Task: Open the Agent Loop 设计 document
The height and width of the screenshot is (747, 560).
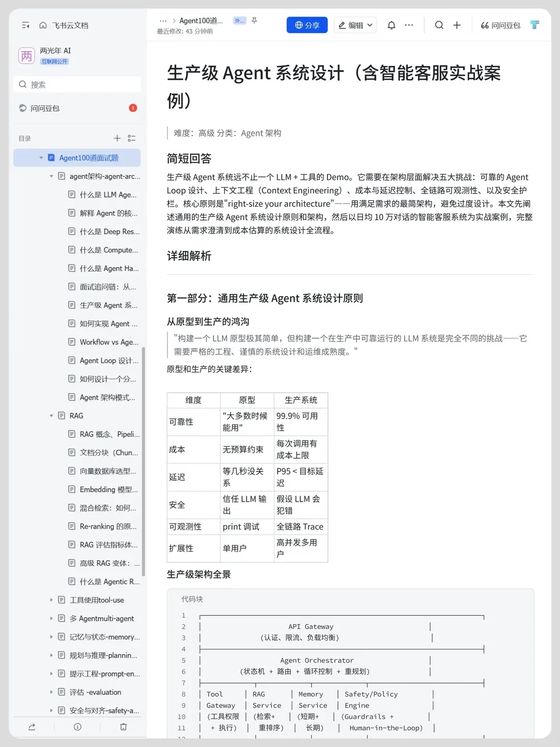Action: click(x=109, y=361)
